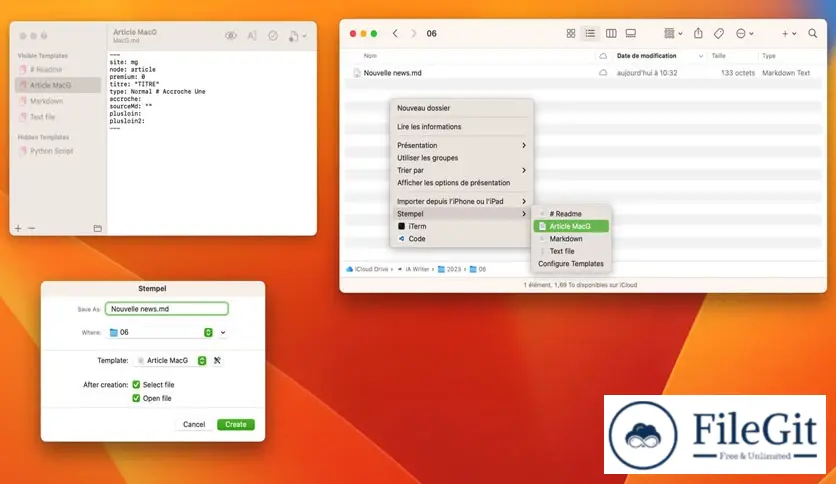Click the Create button
Image resolution: width=836 pixels, height=484 pixels.
click(235, 424)
